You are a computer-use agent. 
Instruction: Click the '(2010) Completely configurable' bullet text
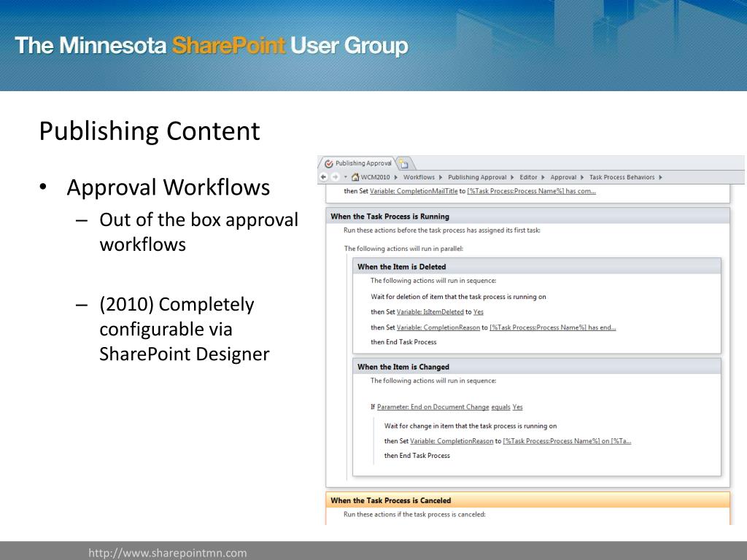[x=185, y=329]
